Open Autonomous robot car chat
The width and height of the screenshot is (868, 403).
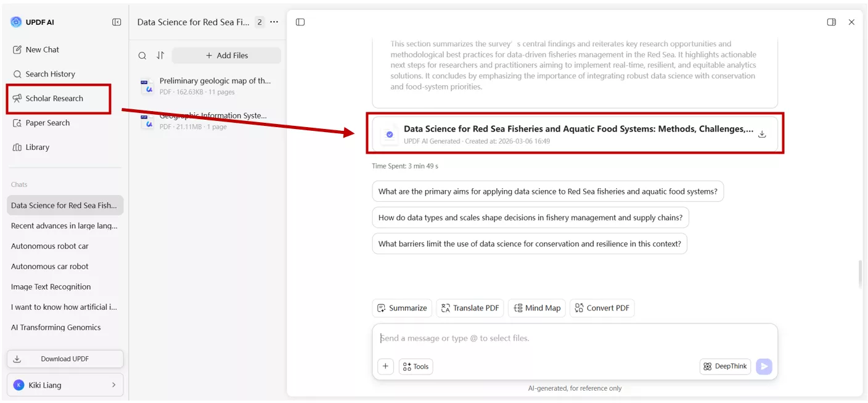50,246
